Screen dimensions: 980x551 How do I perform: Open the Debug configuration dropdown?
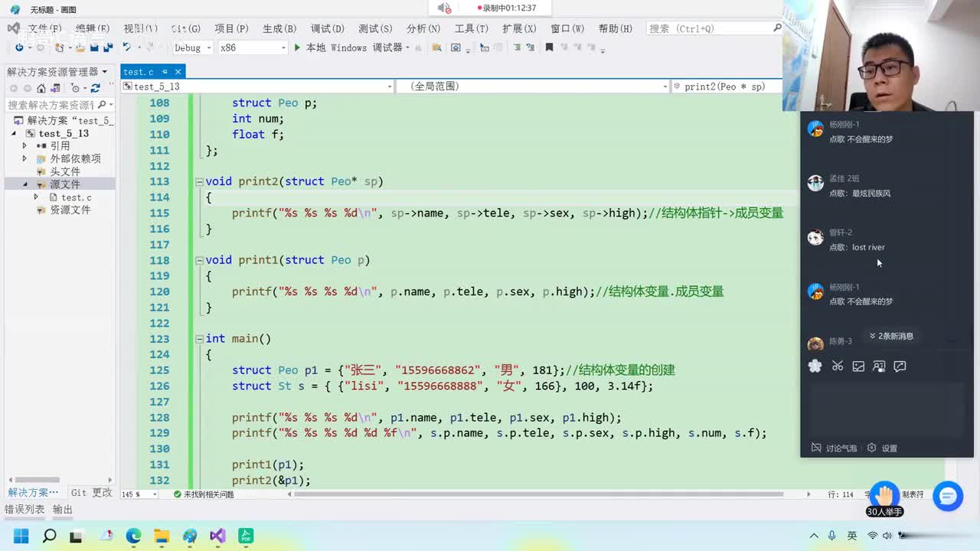click(x=191, y=47)
